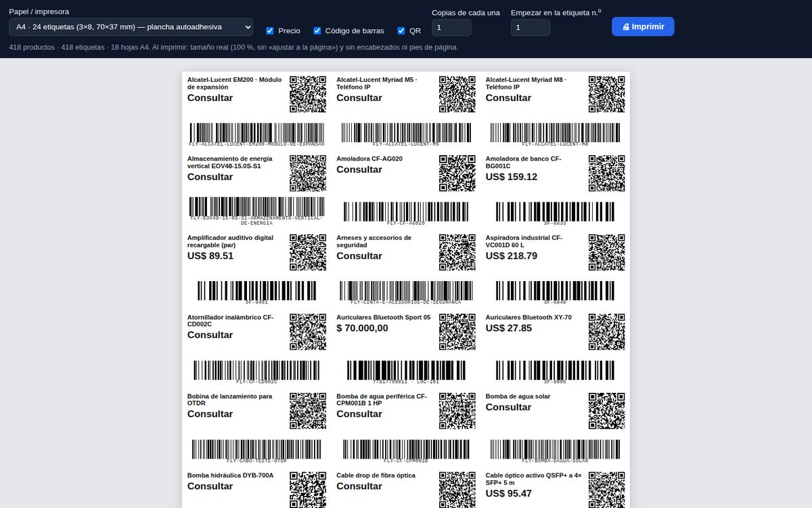Screen dimensions: 812x508
Task: Click QR code of Auriculares Bluetooth Sport 05
Action: [457, 332]
